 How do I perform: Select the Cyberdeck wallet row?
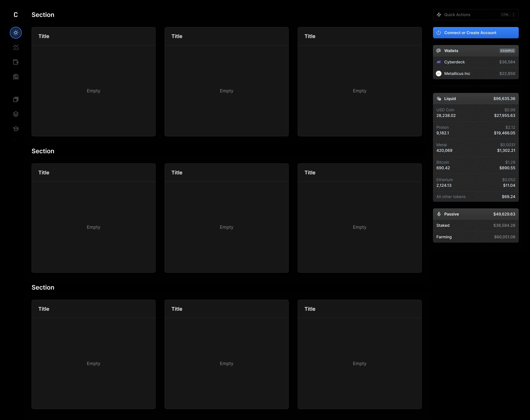point(476,62)
